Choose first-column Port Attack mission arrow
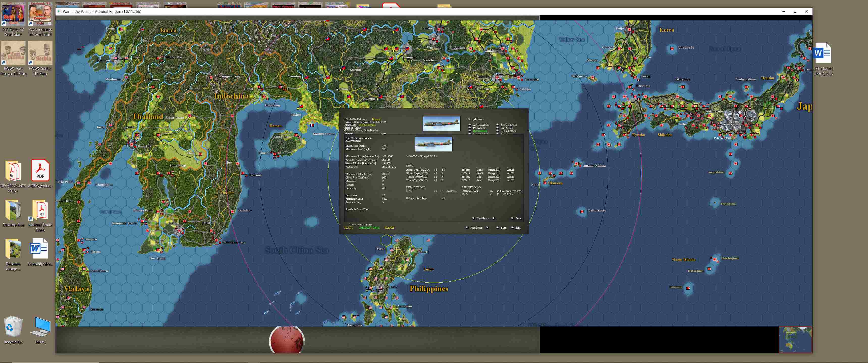This screenshot has height=363, width=868. tap(470, 128)
